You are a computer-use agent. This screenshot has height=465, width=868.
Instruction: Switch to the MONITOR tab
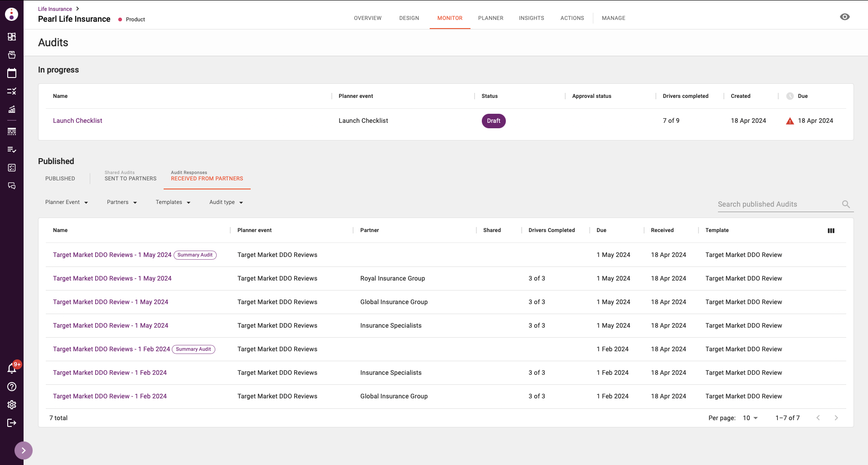tap(450, 18)
